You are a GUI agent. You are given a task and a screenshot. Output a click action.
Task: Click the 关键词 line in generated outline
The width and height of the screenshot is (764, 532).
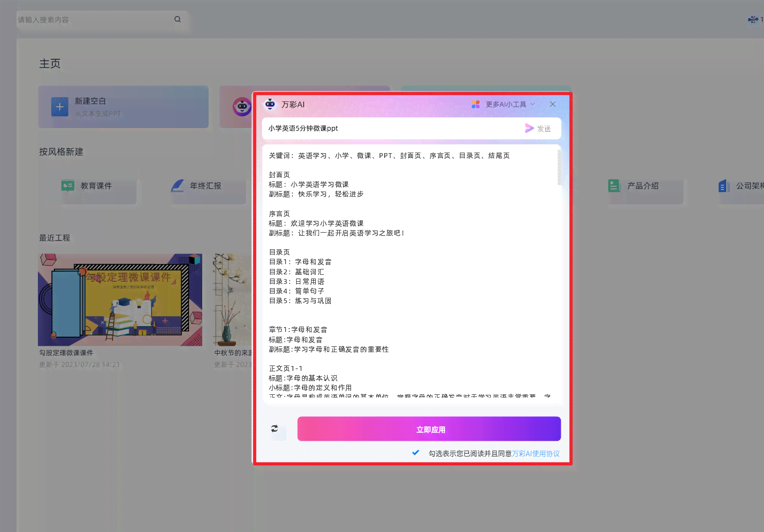pos(389,156)
